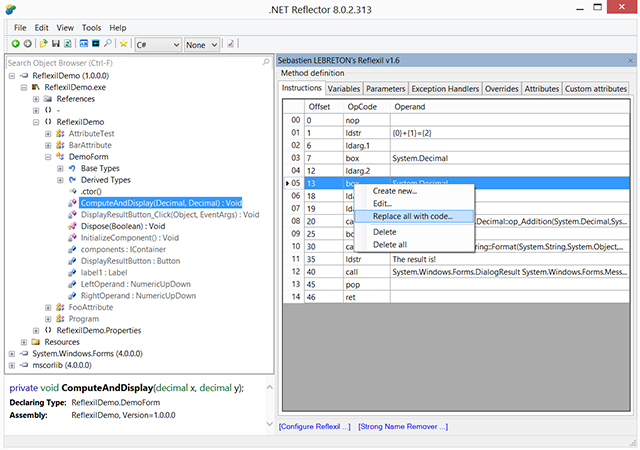Expand the Derived Types node
The image size is (640, 450).
pyautogui.click(x=60, y=180)
